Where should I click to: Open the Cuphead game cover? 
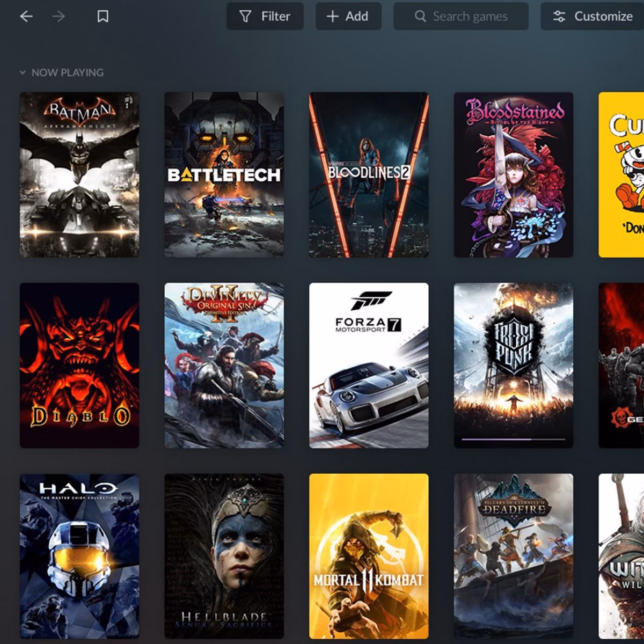pyautogui.click(x=621, y=175)
